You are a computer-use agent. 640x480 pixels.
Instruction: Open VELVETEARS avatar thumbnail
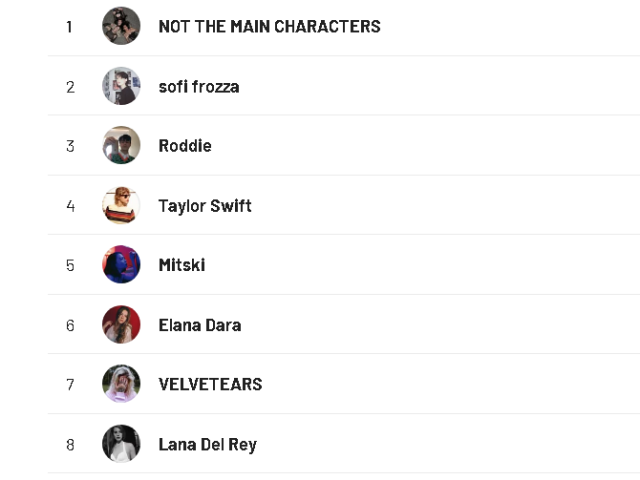[121, 384]
